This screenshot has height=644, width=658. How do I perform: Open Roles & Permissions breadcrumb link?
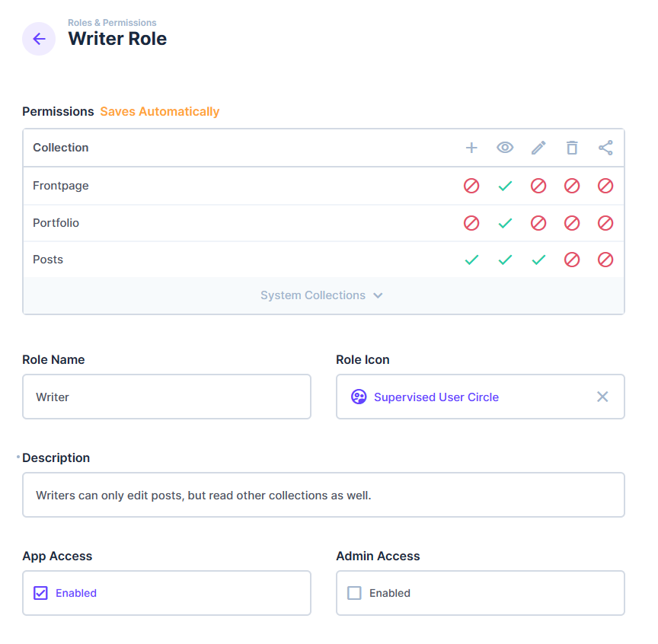112,23
